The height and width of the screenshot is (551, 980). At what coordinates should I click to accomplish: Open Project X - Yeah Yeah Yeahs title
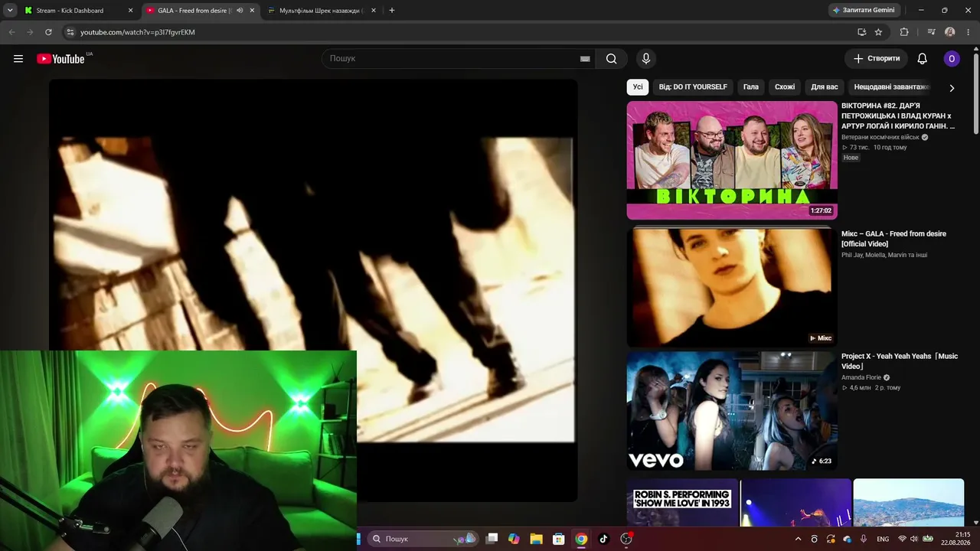[x=900, y=361]
